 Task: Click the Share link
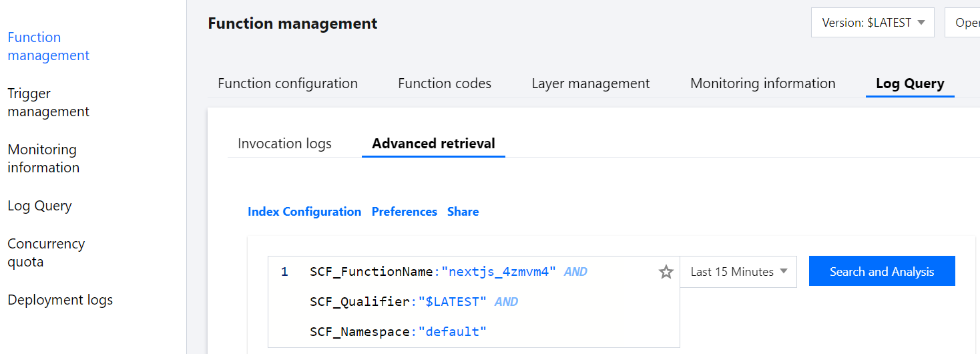463,212
